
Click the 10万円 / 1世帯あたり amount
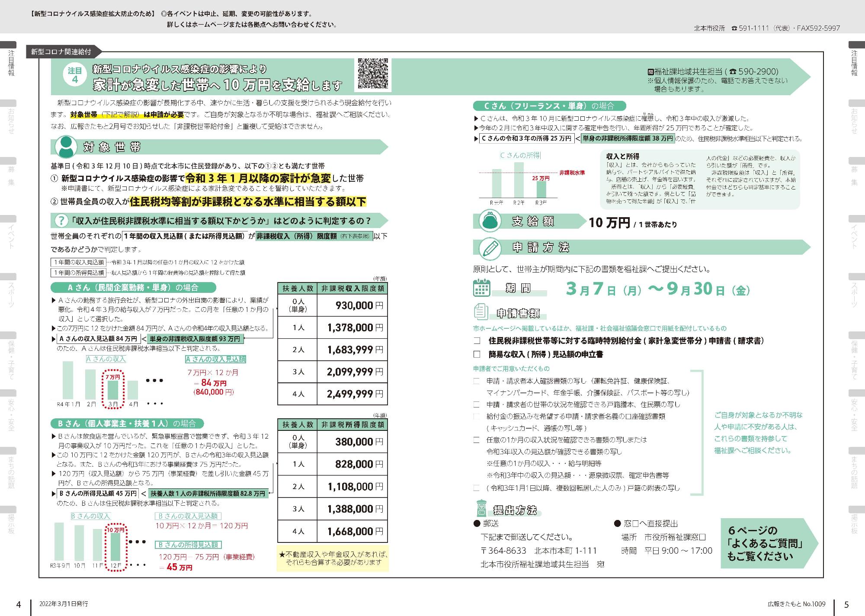point(632,223)
